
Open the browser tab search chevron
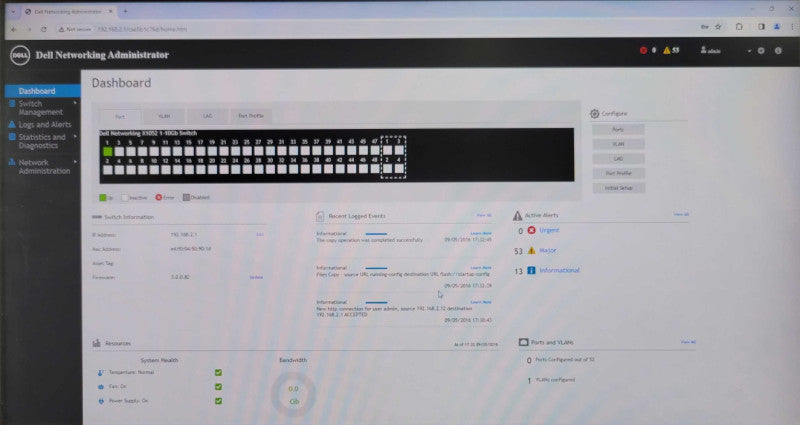[x=13, y=11]
